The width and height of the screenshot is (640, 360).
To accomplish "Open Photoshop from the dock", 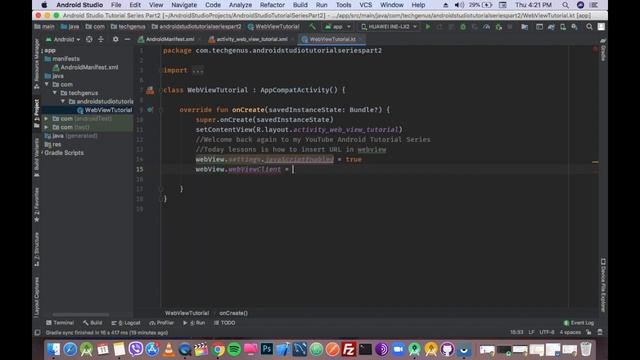I will pyautogui.click(x=267, y=349).
